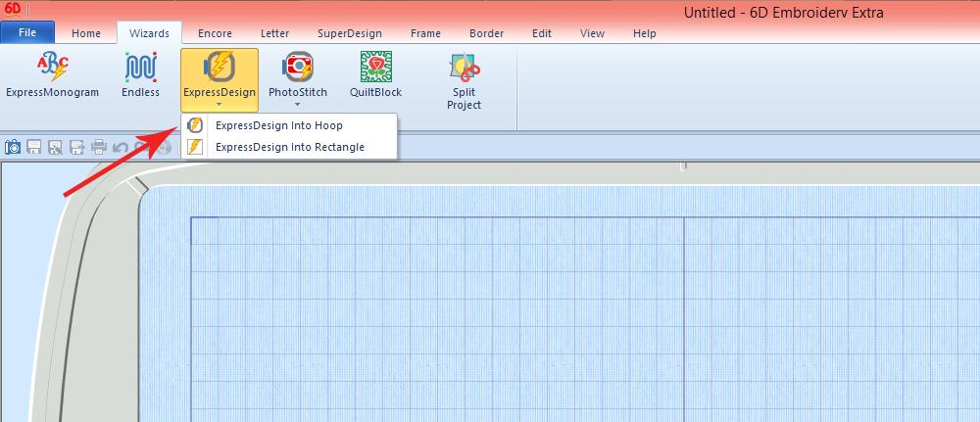Click the ExpressDesign wizard icon
The height and width of the screenshot is (422, 980).
(220, 68)
